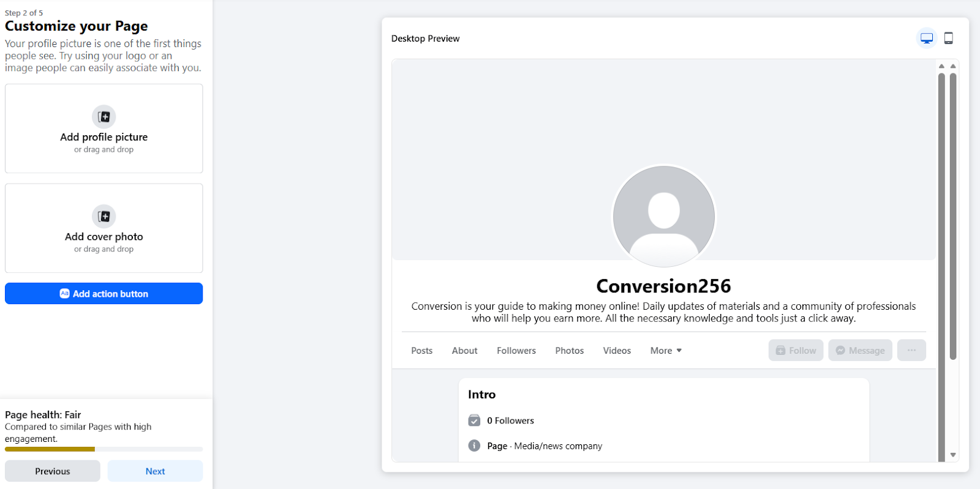The image size is (980, 489).
Task: Open the Posts tab in preview
Action: point(422,351)
